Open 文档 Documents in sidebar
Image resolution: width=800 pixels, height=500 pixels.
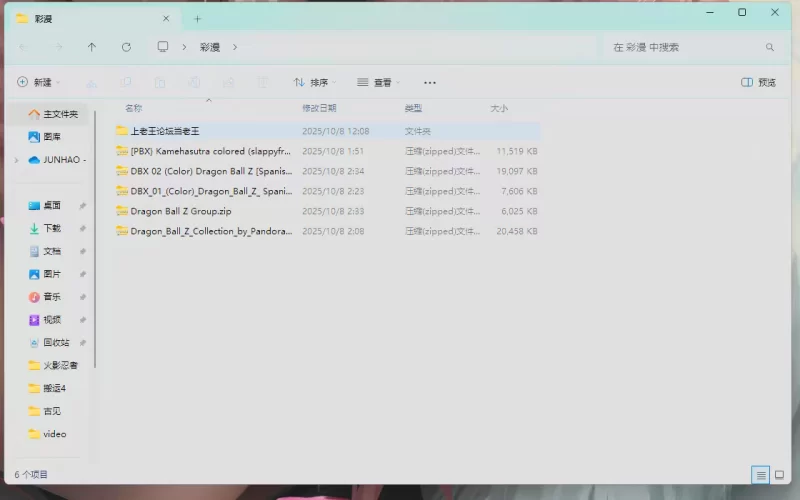[45, 251]
